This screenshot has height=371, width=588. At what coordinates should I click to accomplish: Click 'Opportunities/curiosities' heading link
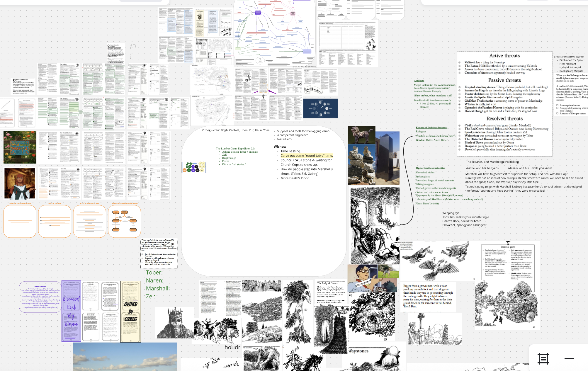coord(430,168)
